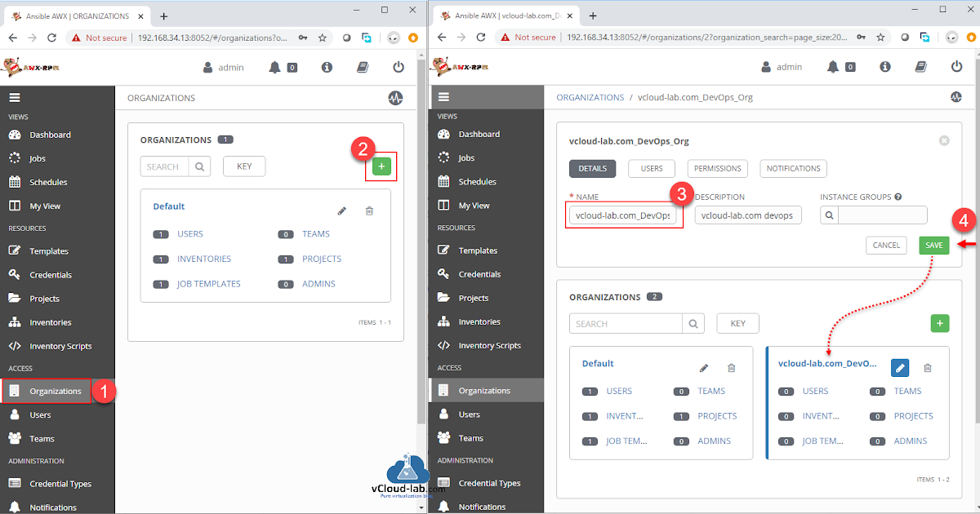Open INVENTORIES link in left window Default card

(204, 259)
